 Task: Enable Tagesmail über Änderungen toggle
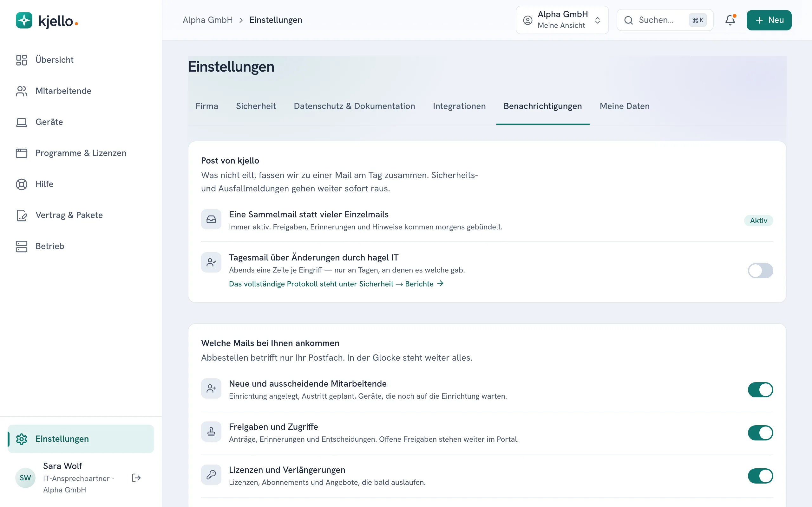click(760, 270)
